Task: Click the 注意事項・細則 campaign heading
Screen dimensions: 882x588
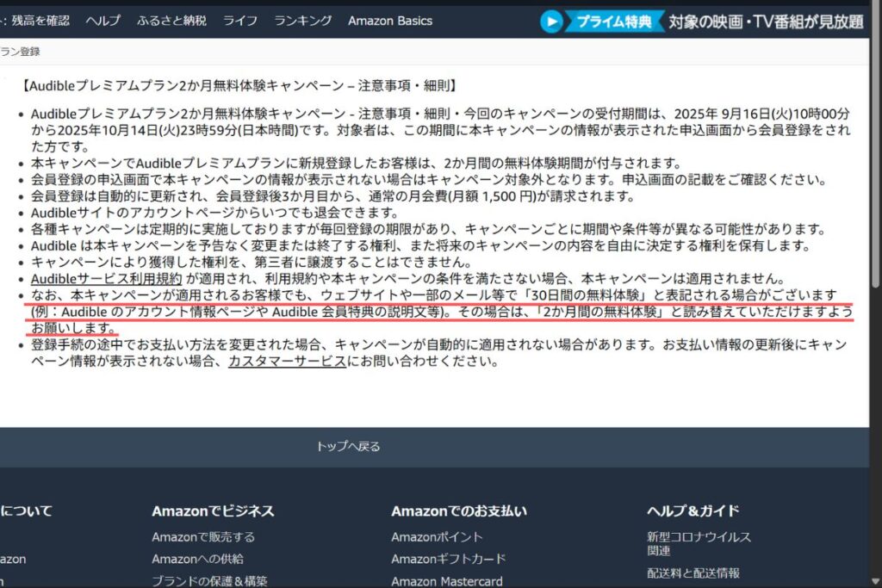Action: tap(239, 86)
